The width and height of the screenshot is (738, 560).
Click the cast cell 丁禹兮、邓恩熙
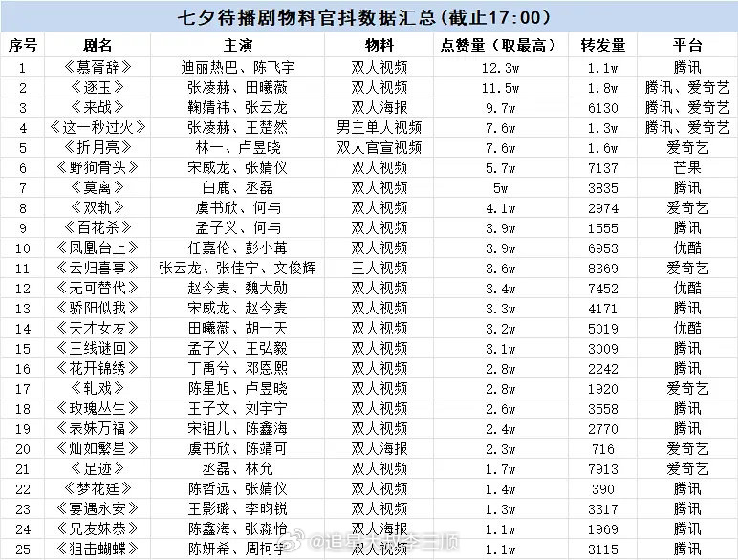[x=238, y=369]
